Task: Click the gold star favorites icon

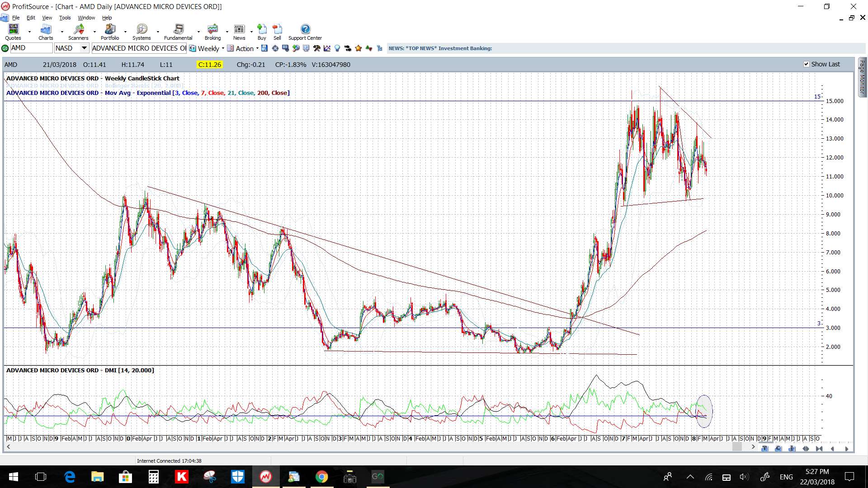Action: 358,48
